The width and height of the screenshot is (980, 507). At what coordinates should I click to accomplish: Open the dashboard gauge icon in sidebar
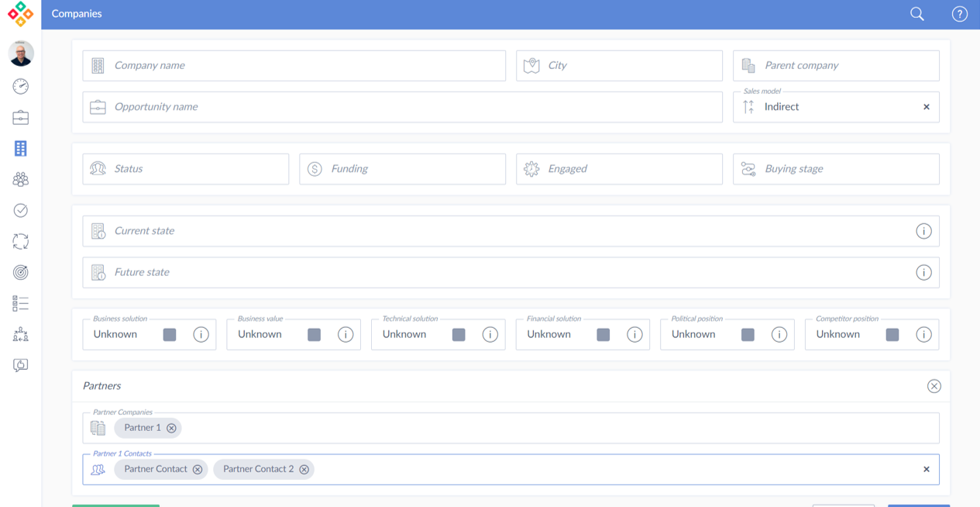tap(21, 86)
